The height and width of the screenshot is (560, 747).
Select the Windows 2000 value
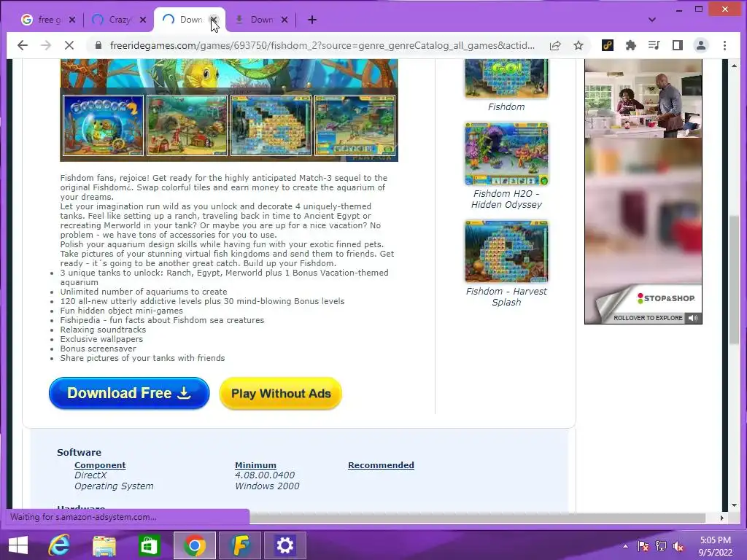coord(267,486)
